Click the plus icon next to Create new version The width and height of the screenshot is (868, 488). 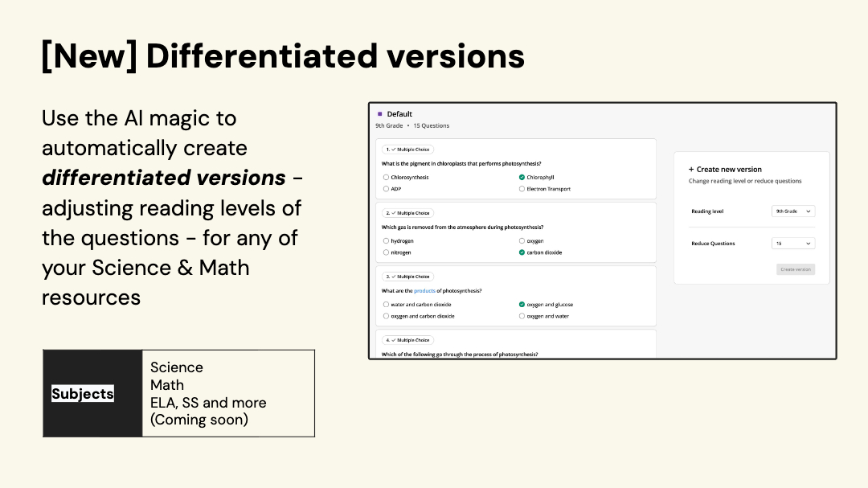click(691, 170)
